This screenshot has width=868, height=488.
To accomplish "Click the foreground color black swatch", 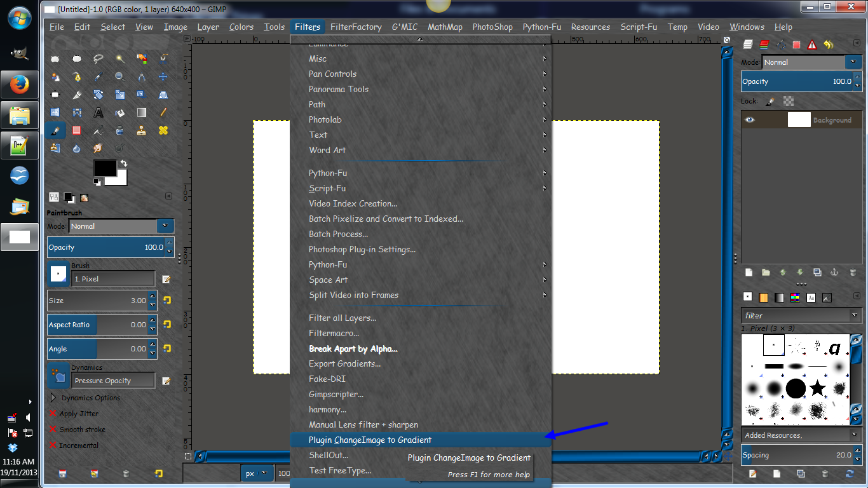I will (105, 168).
